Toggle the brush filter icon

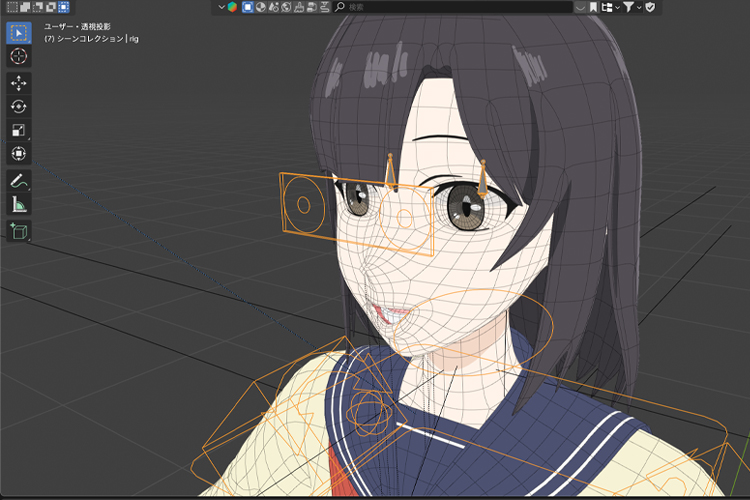tap(299, 7)
